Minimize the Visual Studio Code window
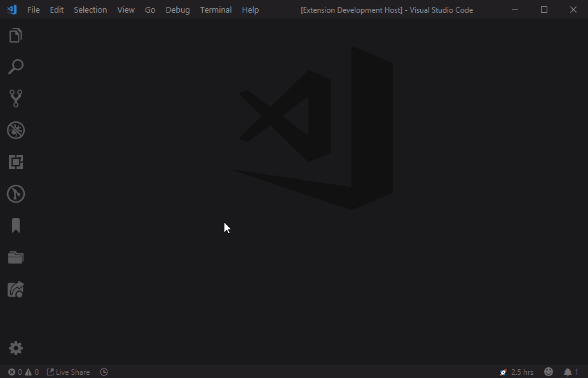The image size is (588, 378). point(515,10)
